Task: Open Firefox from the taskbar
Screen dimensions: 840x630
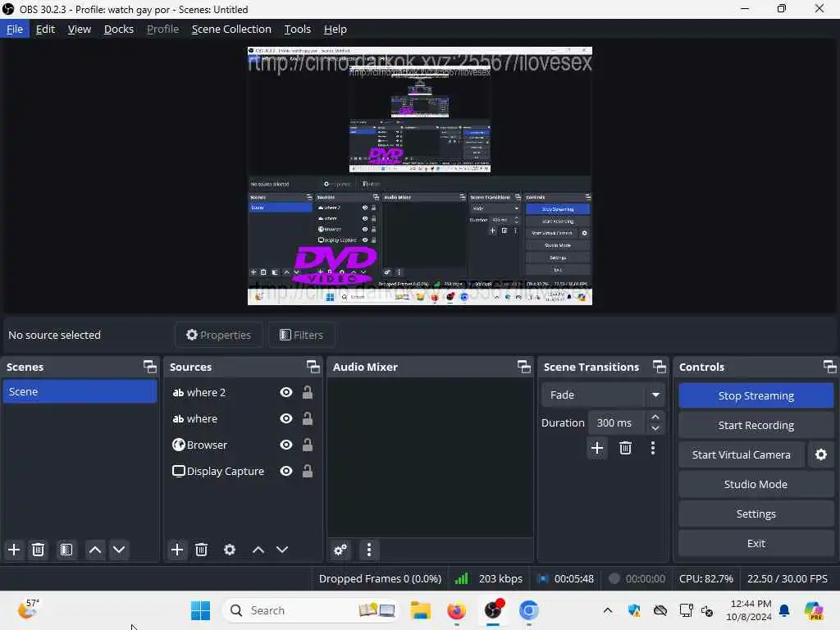Action: 456,610
